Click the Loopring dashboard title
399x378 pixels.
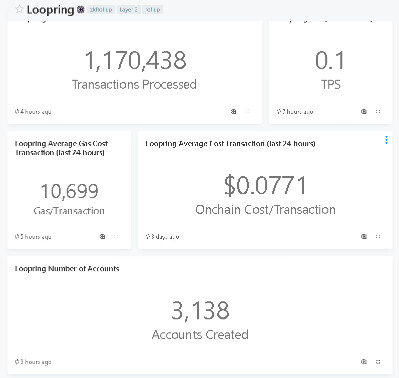pos(50,10)
